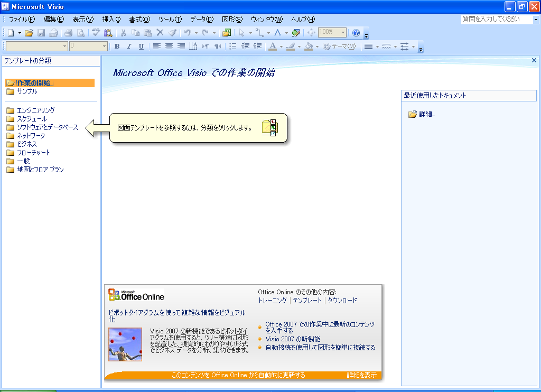Open the 表示(V) menu
This screenshot has width=541, height=392.
pos(83,20)
